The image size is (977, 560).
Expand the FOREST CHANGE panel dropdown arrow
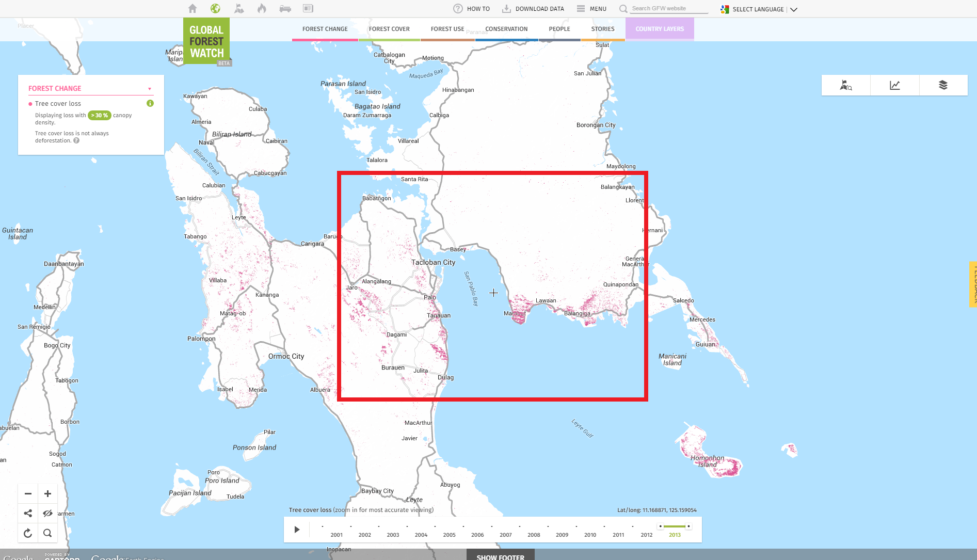click(150, 88)
